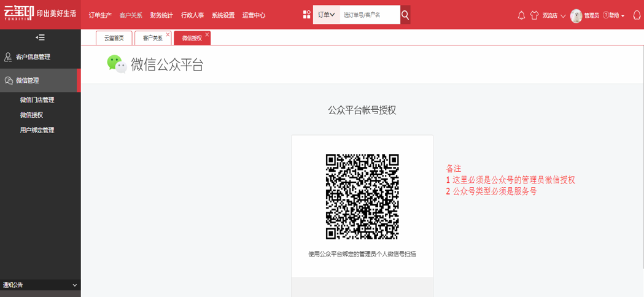Screen dimensions: 644x297
Task: Open the four-square app grid icon
Action: (306, 15)
